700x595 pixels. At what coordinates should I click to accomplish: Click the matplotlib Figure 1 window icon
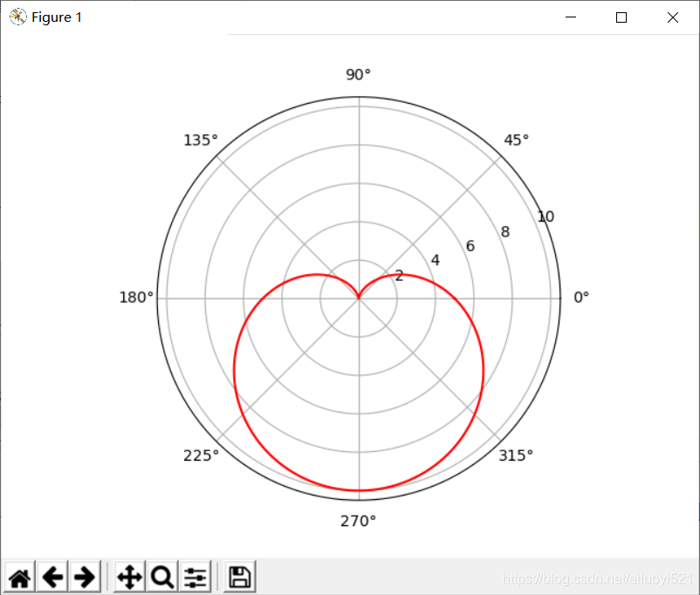17,17
